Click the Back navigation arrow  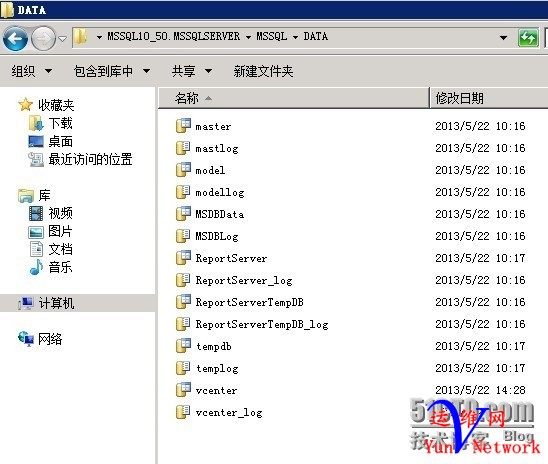pyautogui.click(x=15, y=38)
